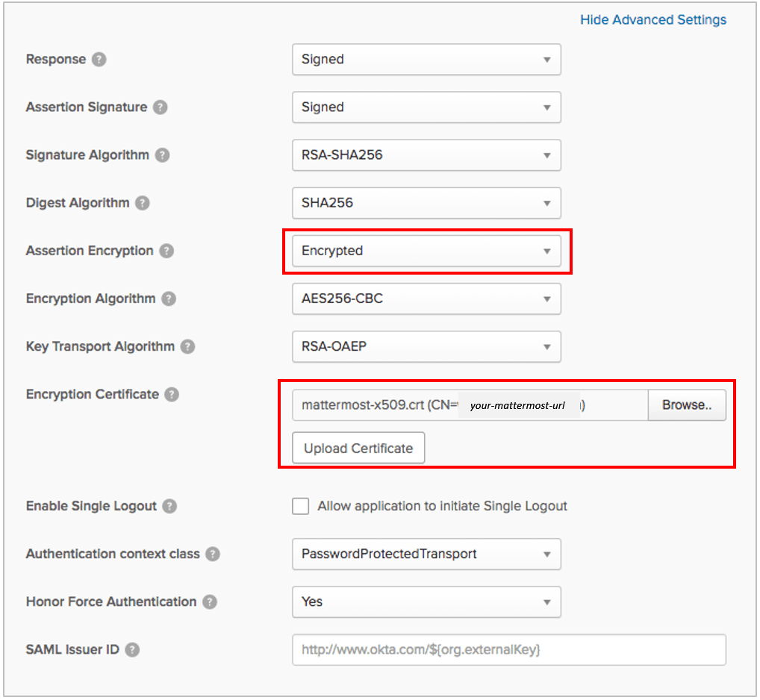The width and height of the screenshot is (760, 700).
Task: Click inside the SAML Issuer ID field
Action: click(508, 650)
